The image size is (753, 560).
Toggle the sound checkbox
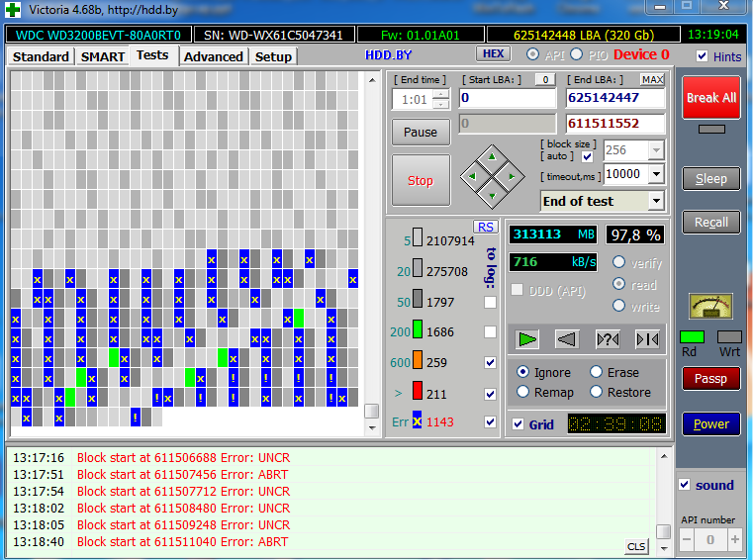coord(685,484)
